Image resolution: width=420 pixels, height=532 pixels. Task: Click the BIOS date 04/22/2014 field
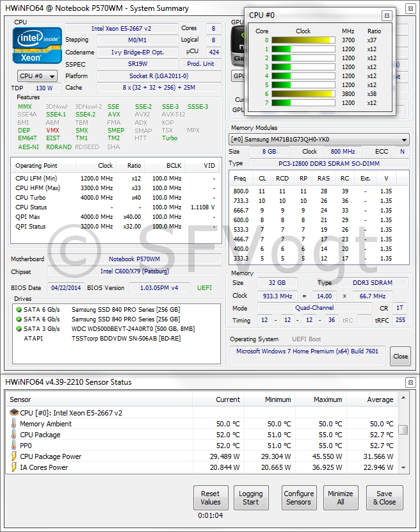pos(66,287)
